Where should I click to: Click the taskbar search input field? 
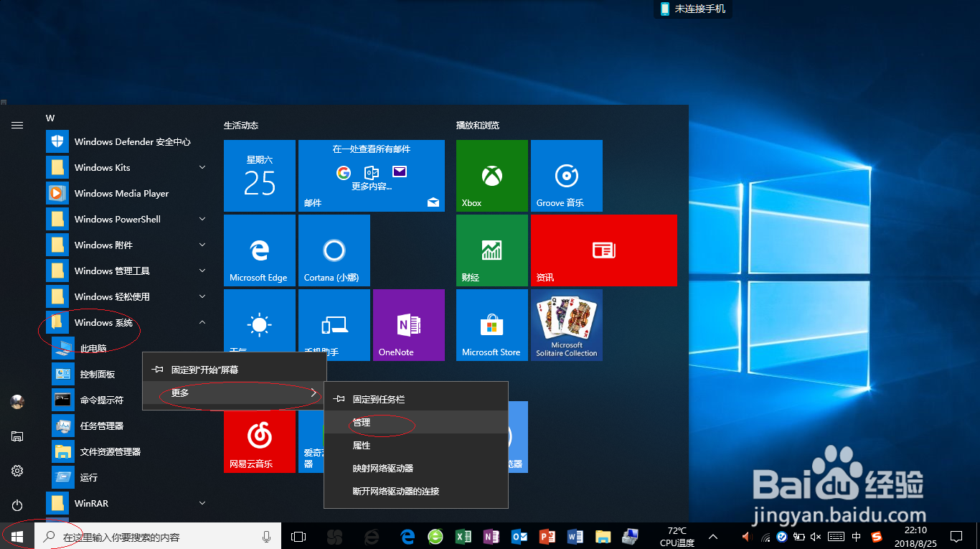[158, 536]
